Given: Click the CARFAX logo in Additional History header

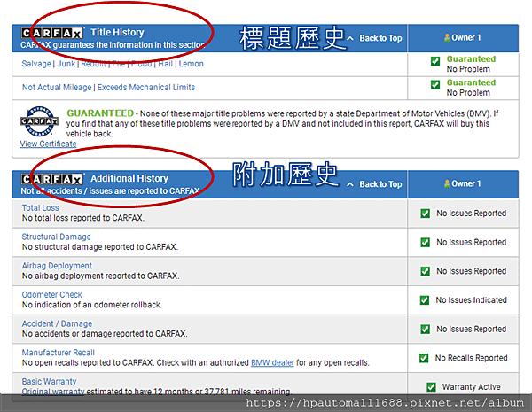Looking at the screenshot, I should point(52,179).
